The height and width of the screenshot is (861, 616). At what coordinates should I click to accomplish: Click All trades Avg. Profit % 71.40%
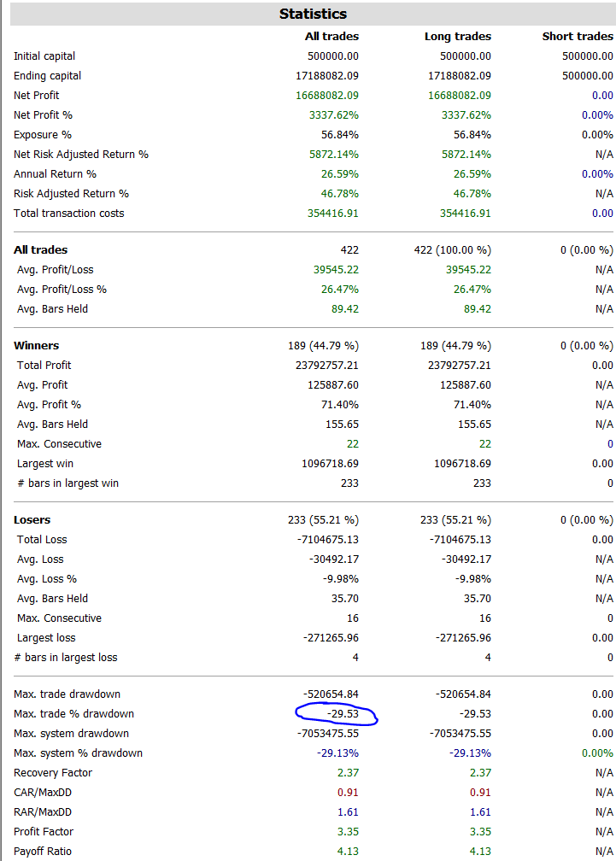tap(340, 405)
